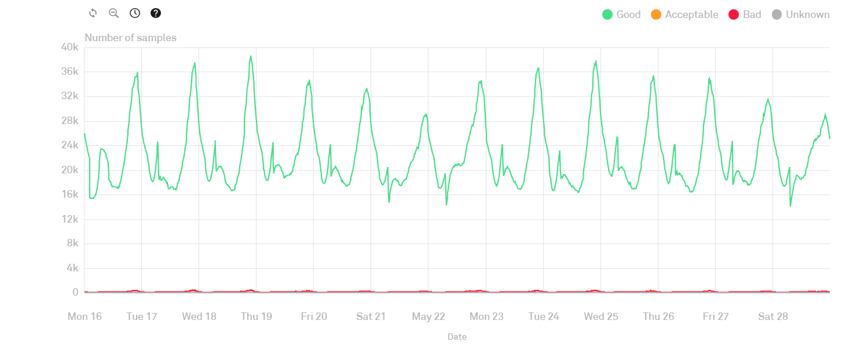The image size is (868, 353).
Task: Click the red Bad legend dot
Action: [734, 14]
